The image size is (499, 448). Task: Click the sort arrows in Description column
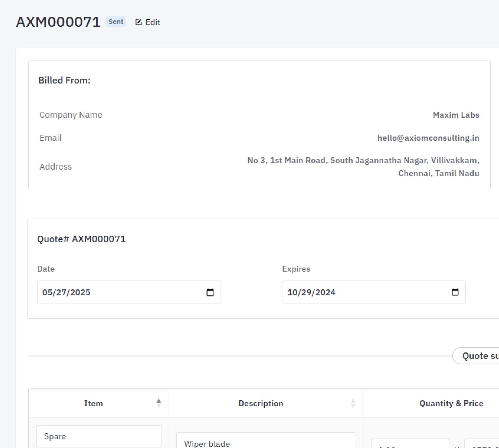coord(353,403)
